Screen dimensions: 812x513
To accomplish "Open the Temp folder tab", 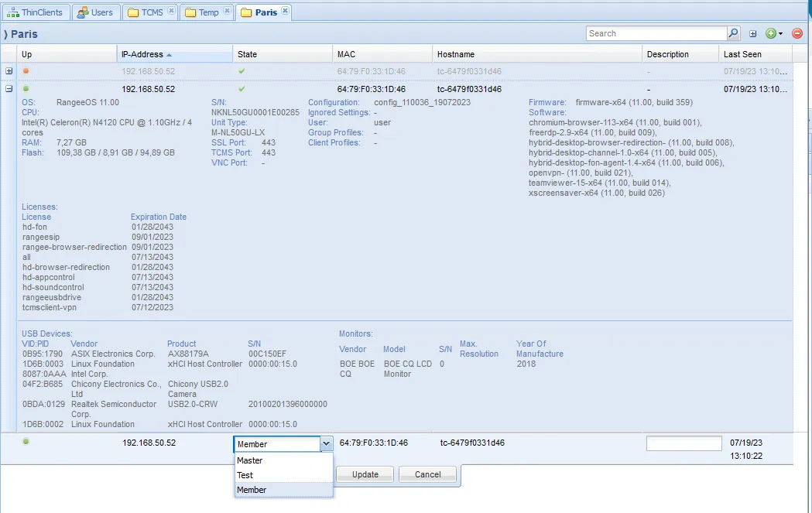I will (208, 12).
